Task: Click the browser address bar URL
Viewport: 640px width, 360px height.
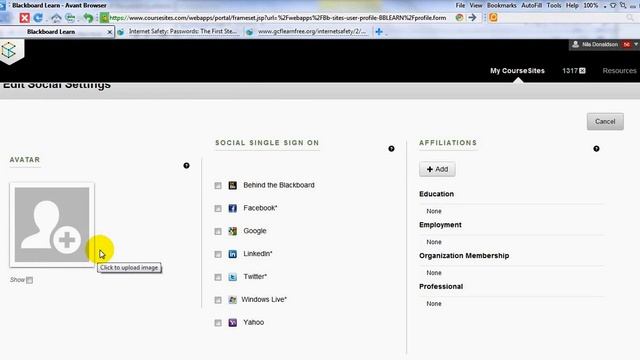Action: click(278, 18)
